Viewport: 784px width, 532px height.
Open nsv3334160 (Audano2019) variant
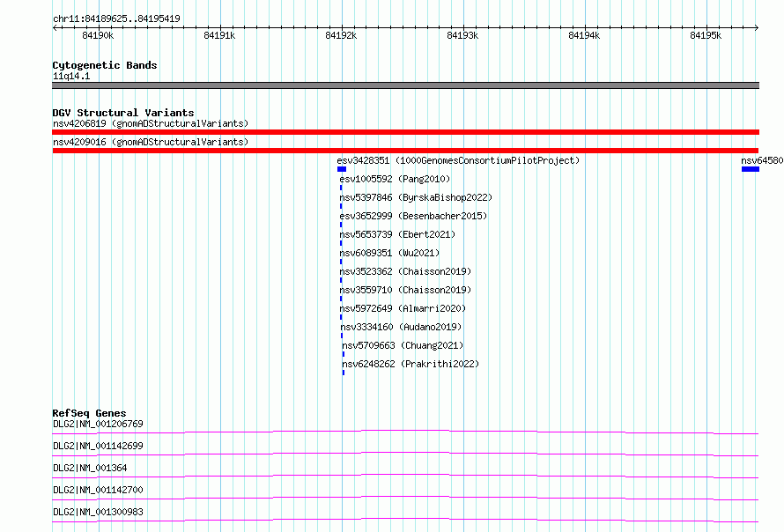click(x=401, y=327)
